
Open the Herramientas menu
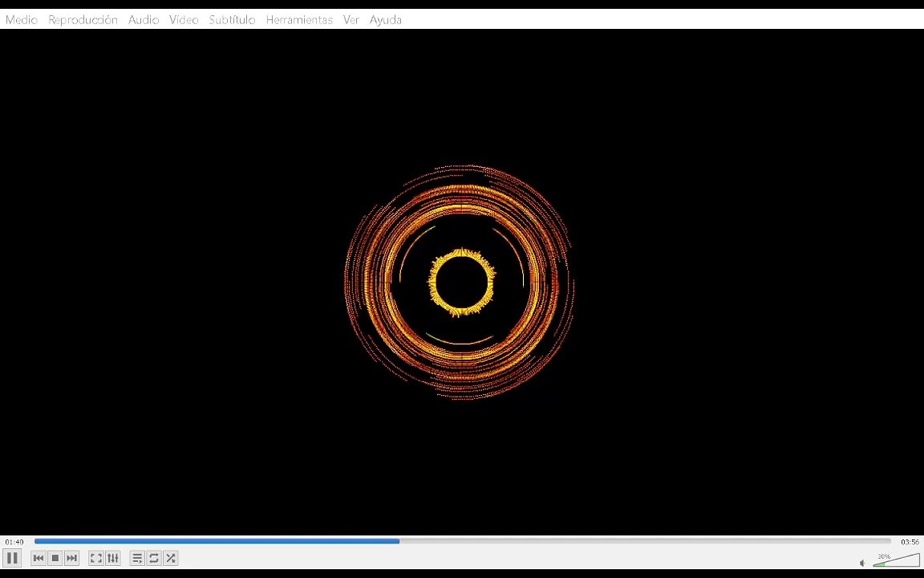(x=299, y=19)
